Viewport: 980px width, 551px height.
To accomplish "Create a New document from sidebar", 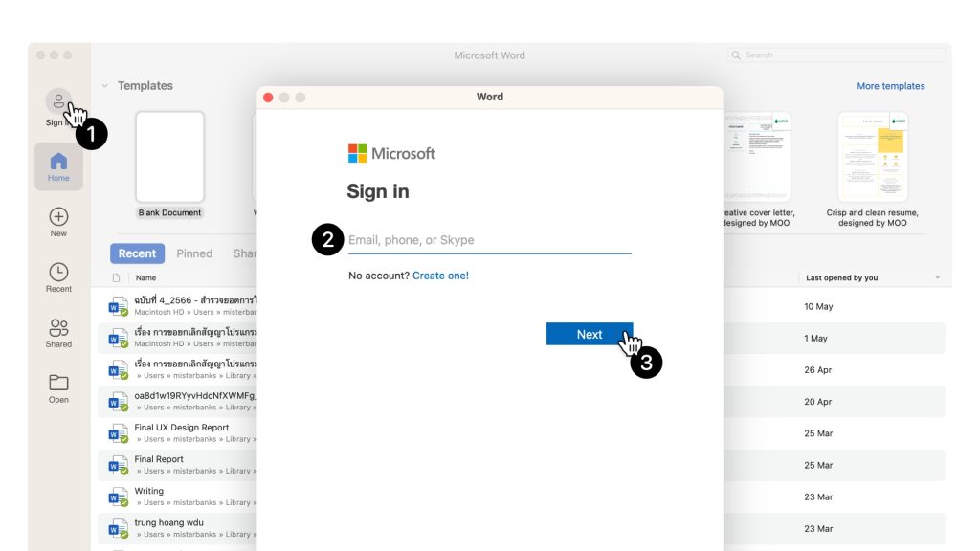I will point(58,222).
